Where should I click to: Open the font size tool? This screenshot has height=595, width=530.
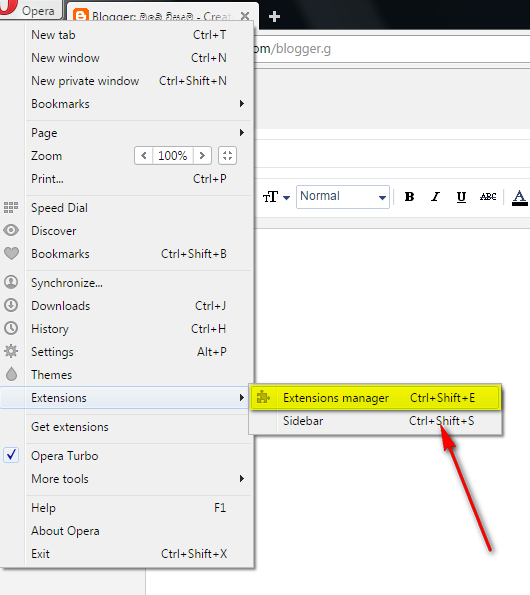(x=276, y=197)
